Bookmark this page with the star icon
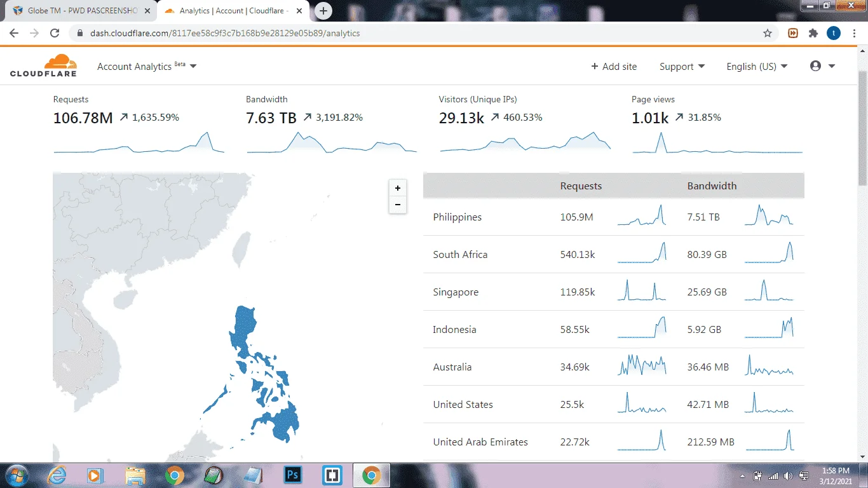 768,33
